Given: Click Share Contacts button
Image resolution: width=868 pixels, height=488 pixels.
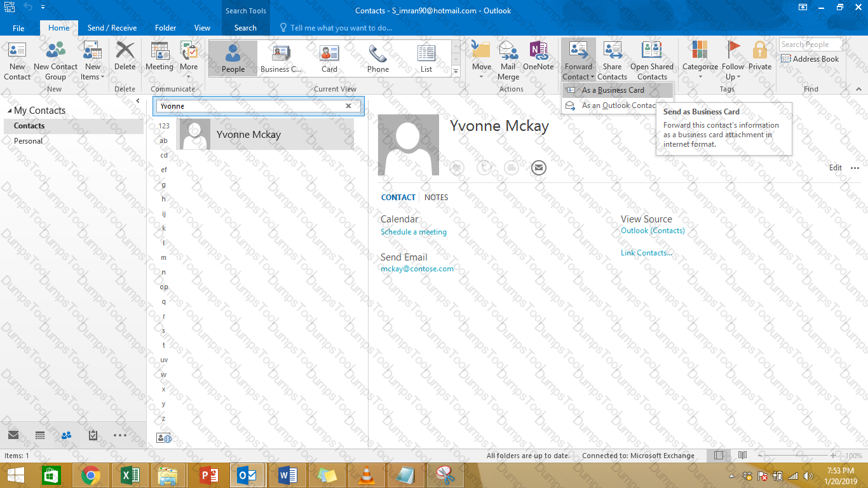Looking at the screenshot, I should pyautogui.click(x=612, y=61).
